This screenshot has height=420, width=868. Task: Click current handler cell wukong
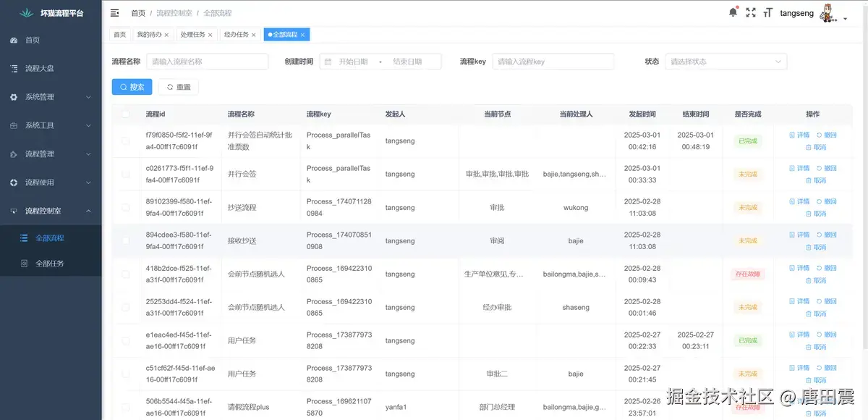click(576, 207)
